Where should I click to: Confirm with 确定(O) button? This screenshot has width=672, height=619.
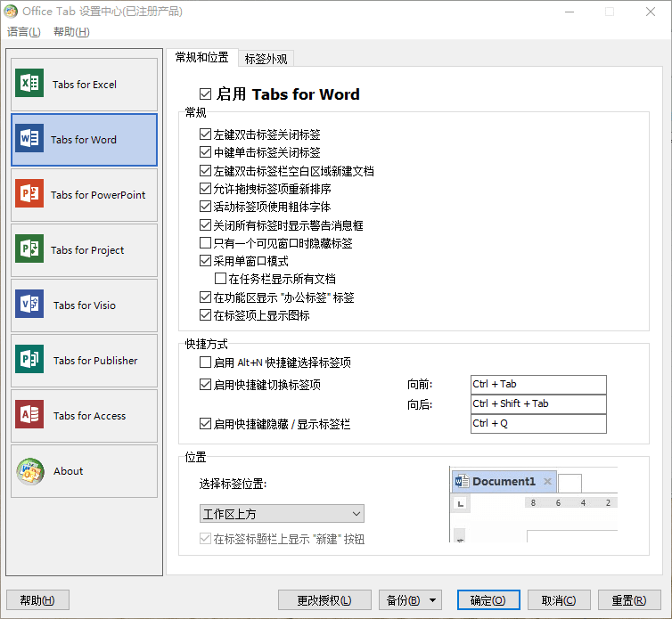[x=488, y=600]
